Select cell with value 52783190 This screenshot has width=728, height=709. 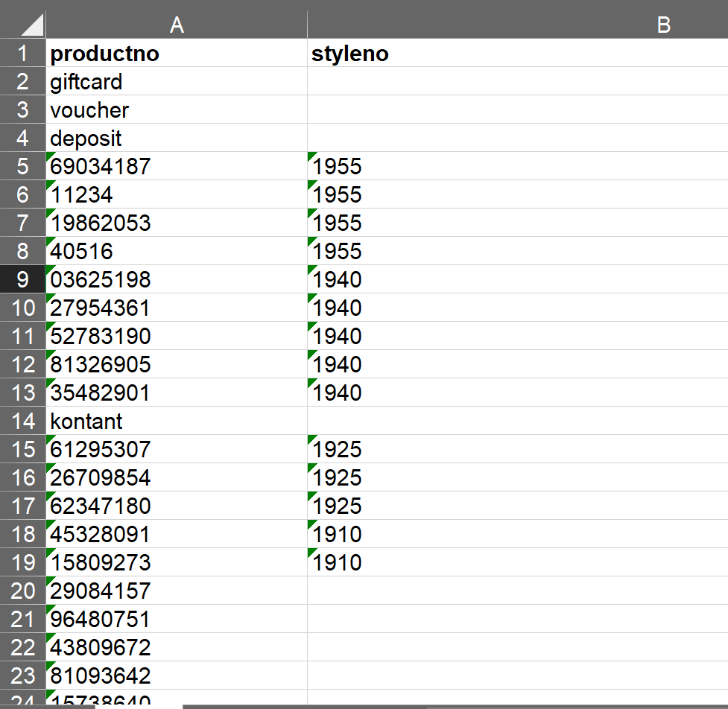click(x=177, y=336)
